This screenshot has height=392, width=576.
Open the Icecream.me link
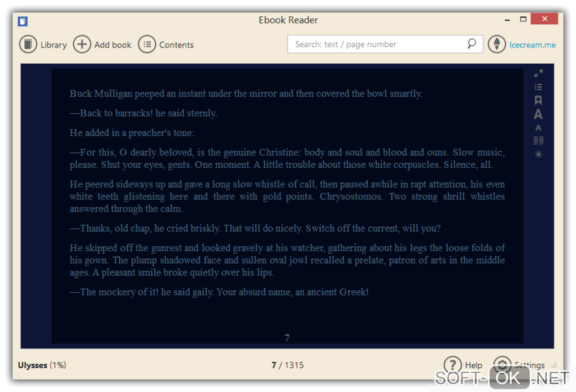(x=533, y=45)
